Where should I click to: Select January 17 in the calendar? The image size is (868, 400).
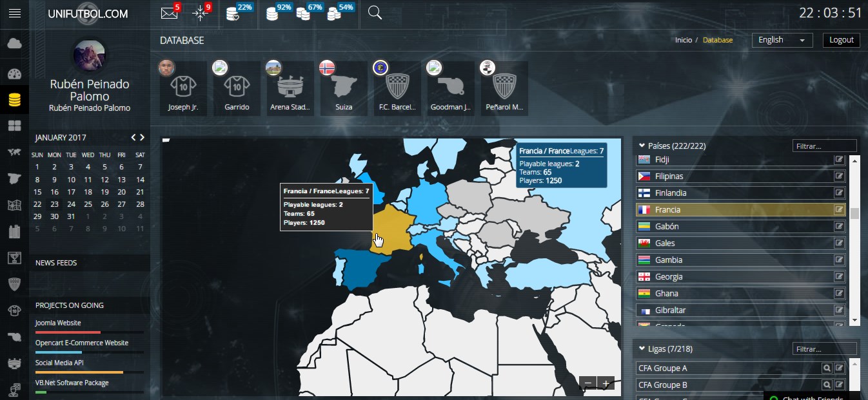click(x=71, y=192)
